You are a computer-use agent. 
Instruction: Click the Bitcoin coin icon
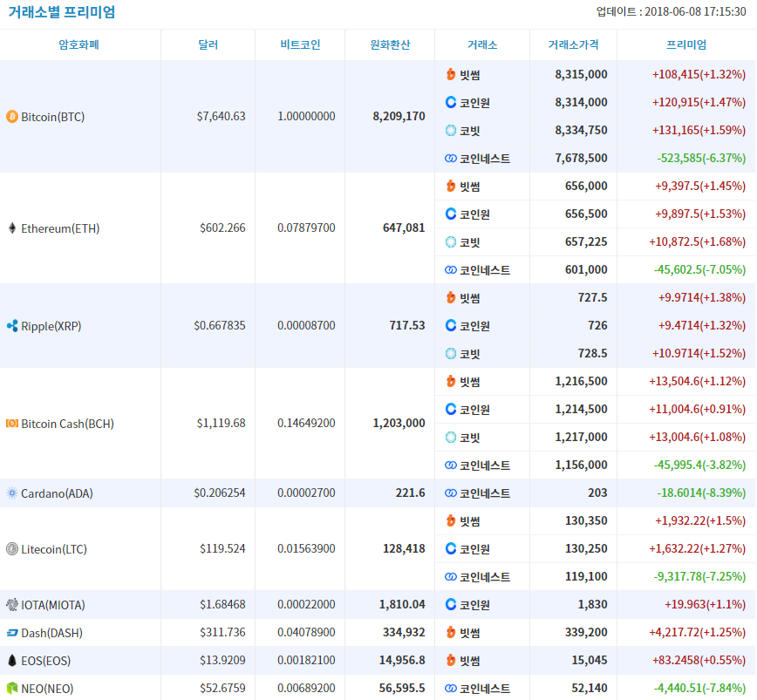point(12,117)
